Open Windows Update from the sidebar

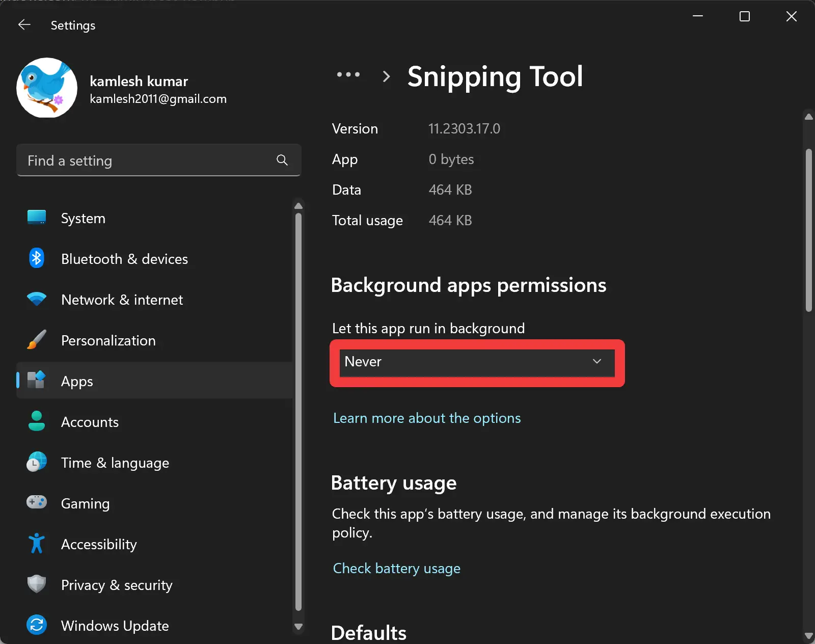point(115,625)
